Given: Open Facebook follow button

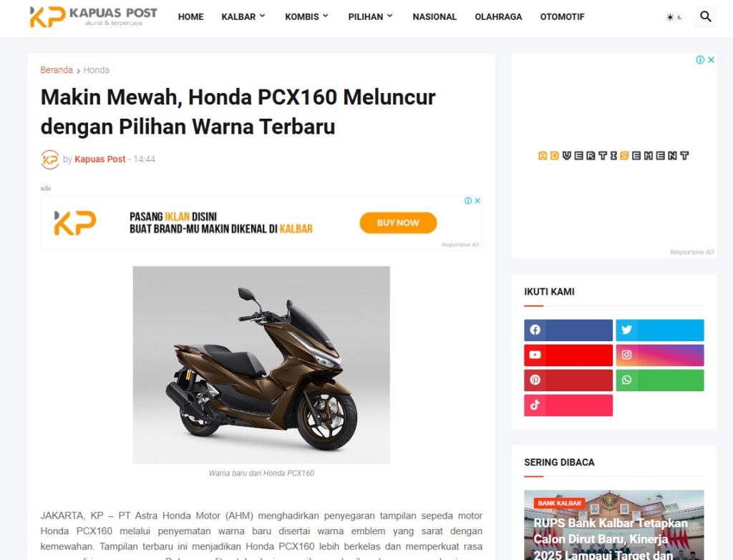Looking at the screenshot, I should coord(568,330).
